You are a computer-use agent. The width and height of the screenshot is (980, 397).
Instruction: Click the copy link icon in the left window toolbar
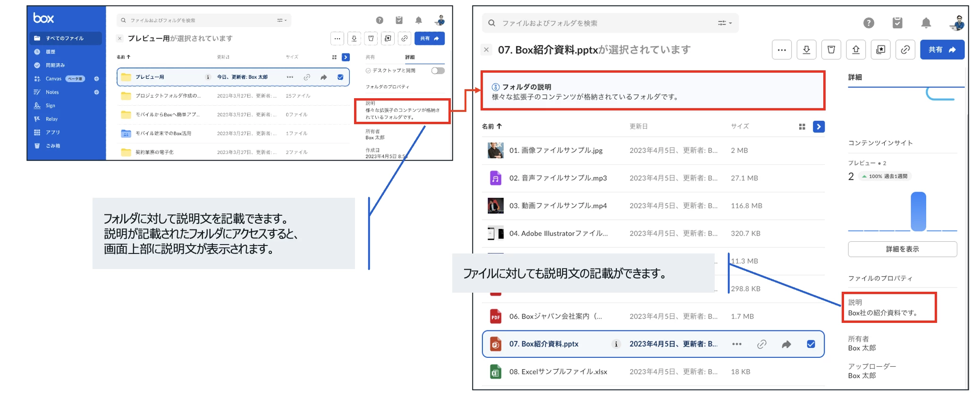[405, 38]
